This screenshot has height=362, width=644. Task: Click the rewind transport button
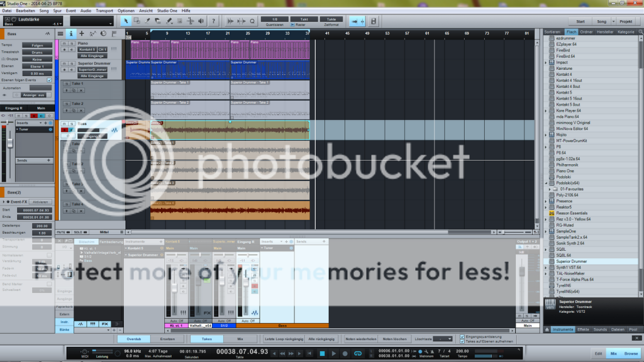coord(282,353)
